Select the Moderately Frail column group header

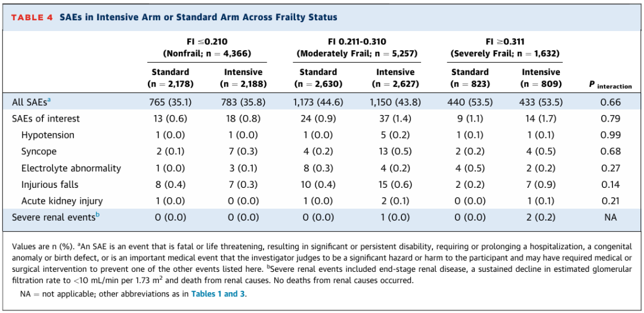tap(357, 47)
